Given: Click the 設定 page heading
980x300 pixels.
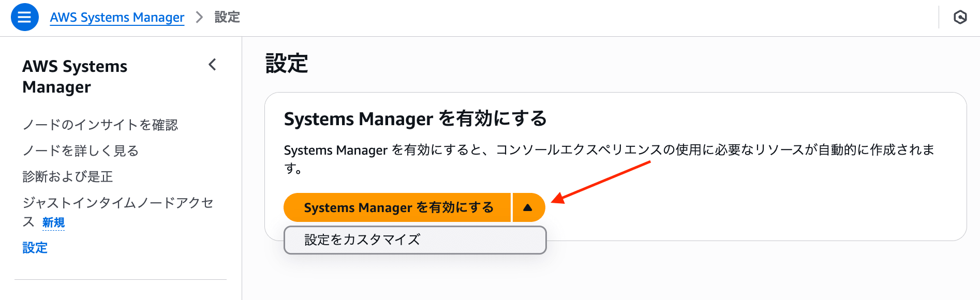Looking at the screenshot, I should (x=287, y=64).
